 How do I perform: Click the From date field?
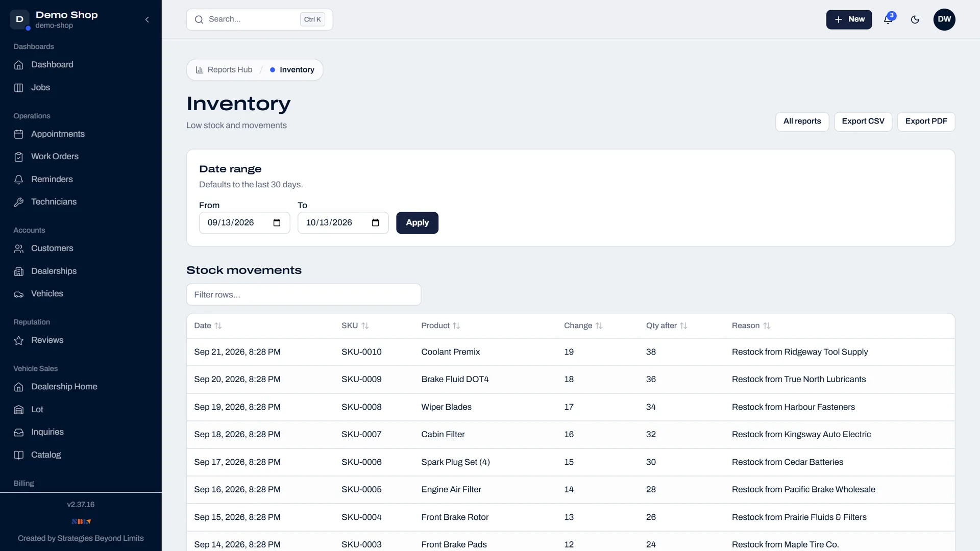coord(244,223)
